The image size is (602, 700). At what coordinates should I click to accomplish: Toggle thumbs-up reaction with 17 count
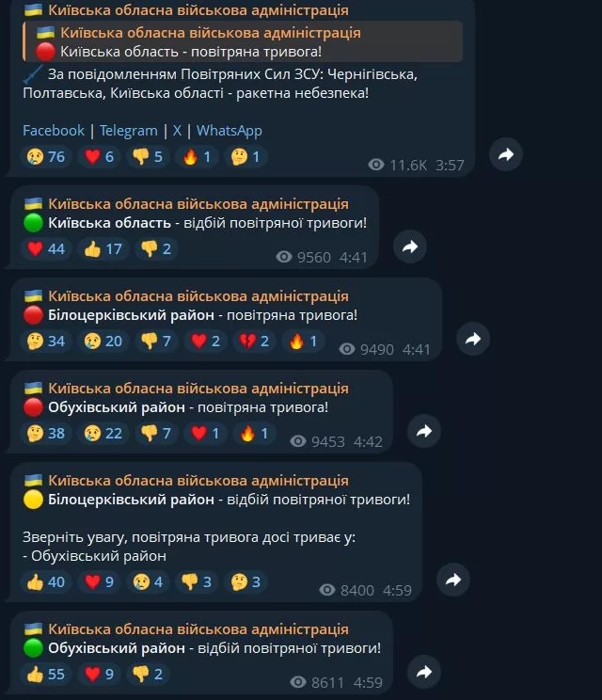(103, 248)
